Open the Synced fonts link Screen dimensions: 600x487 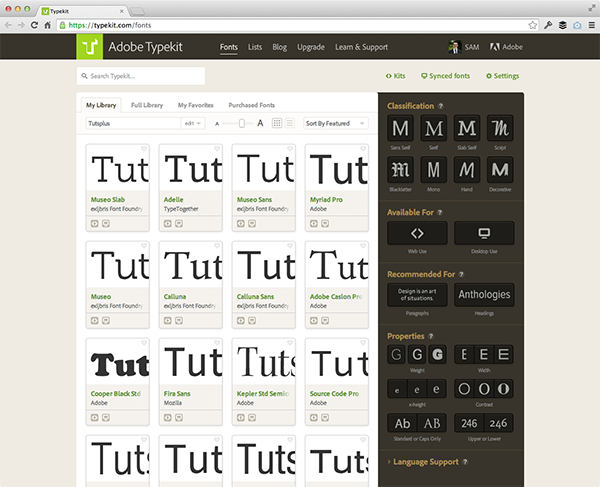[x=445, y=76]
